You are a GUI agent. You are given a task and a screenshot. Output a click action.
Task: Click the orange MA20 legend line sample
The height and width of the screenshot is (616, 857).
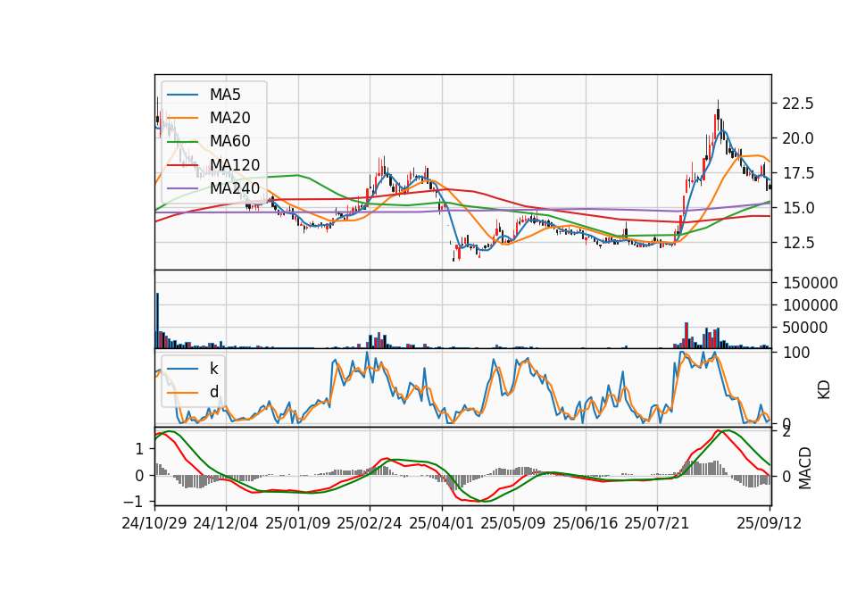pyautogui.click(x=182, y=119)
